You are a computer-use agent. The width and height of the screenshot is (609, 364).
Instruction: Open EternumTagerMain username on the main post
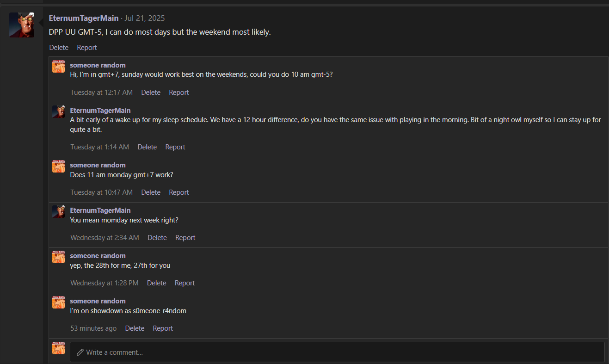(x=83, y=18)
